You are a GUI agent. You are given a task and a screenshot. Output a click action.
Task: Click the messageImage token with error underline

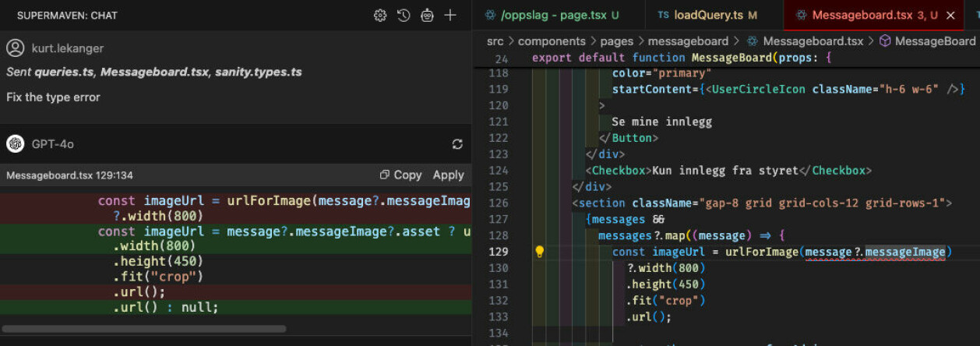pyautogui.click(x=904, y=252)
